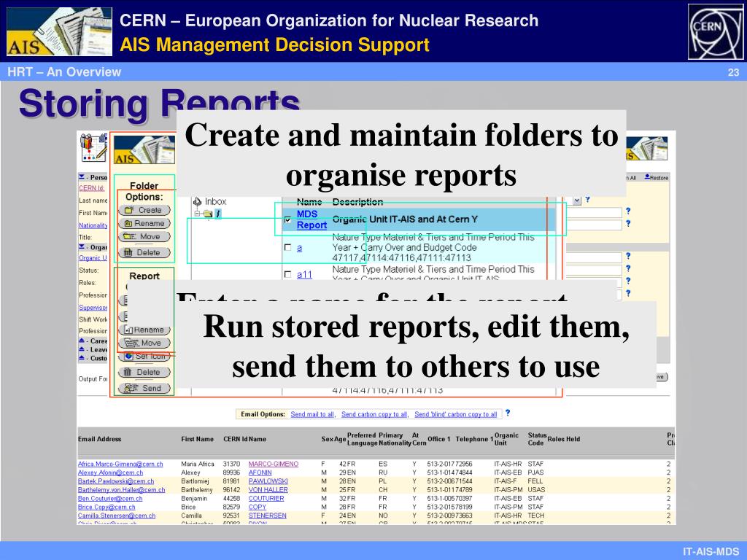
Task: Click the "Email Address" column header
Action: coord(99,439)
